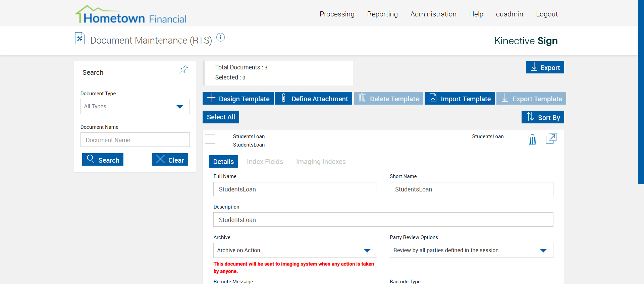Click the Logout link
The image size is (644, 284).
[547, 14]
